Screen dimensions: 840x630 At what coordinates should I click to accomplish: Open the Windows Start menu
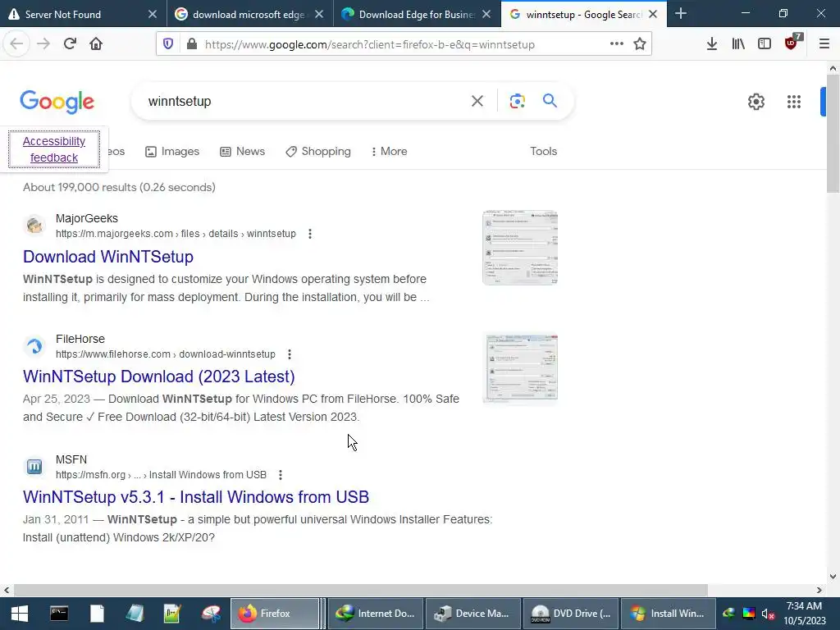20,614
